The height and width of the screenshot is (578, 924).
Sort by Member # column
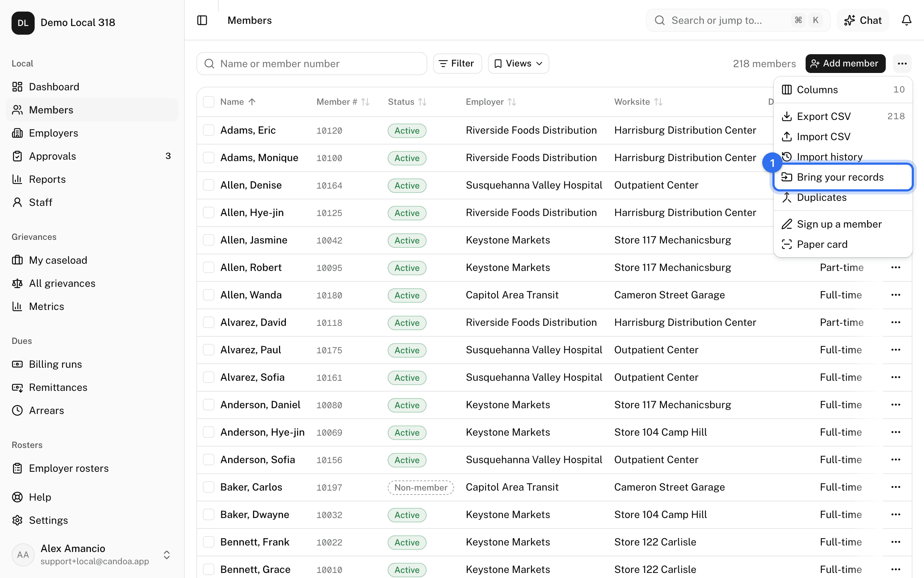[343, 102]
